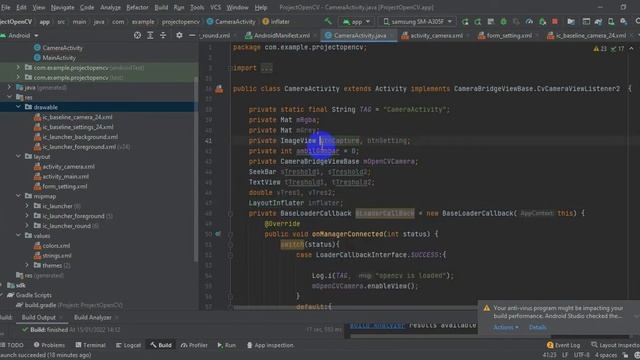This screenshot has height=360, width=640.
Task: Open the app run configuration dropdown
Action: coord(356,22)
